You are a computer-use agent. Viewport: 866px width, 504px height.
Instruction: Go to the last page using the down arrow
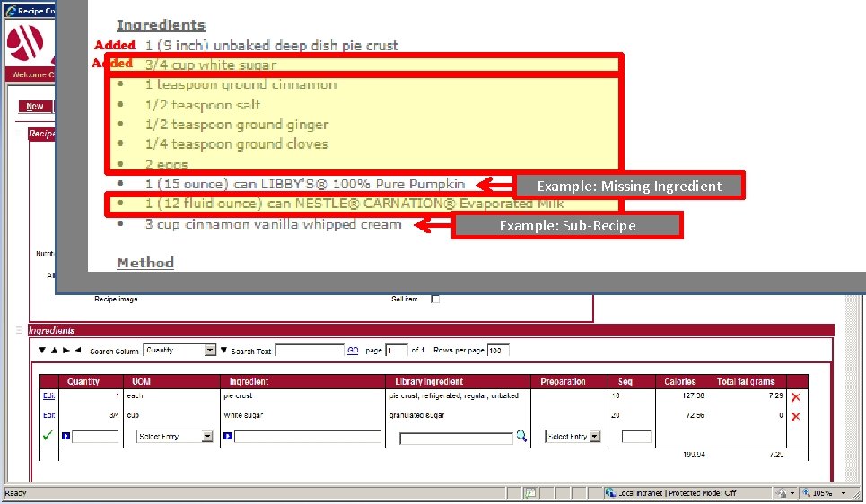[42, 350]
